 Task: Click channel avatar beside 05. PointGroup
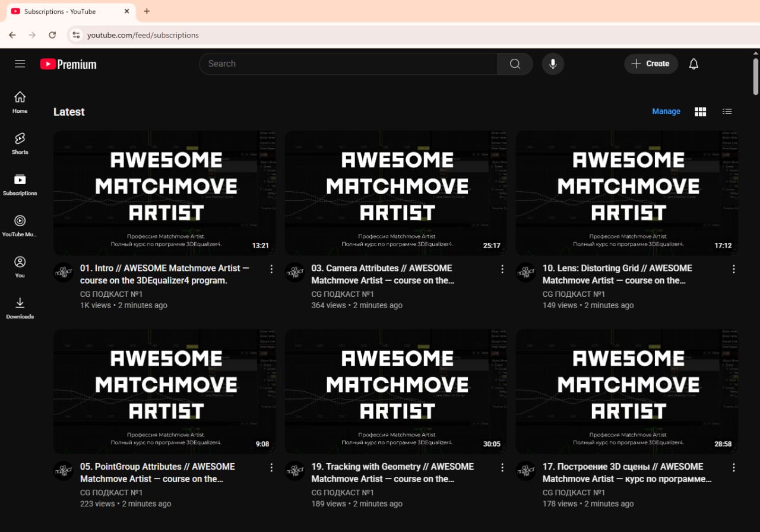[64, 471]
